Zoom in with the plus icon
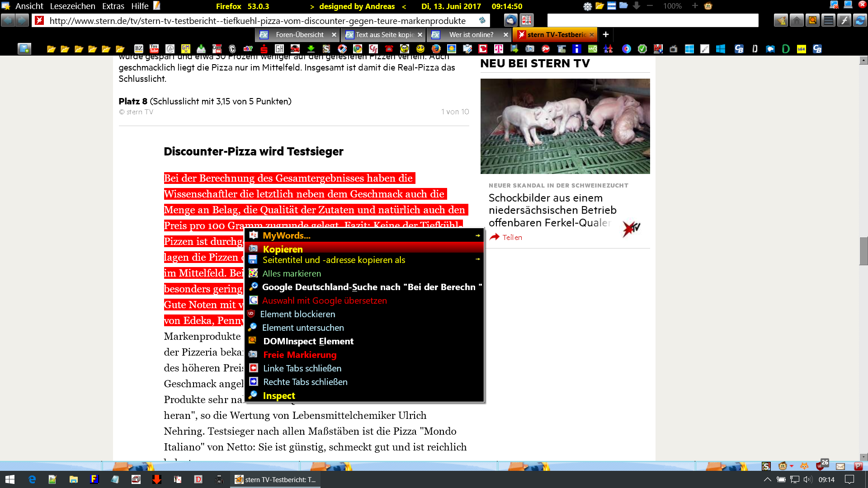Viewport: 868px width, 488px height. click(695, 6)
